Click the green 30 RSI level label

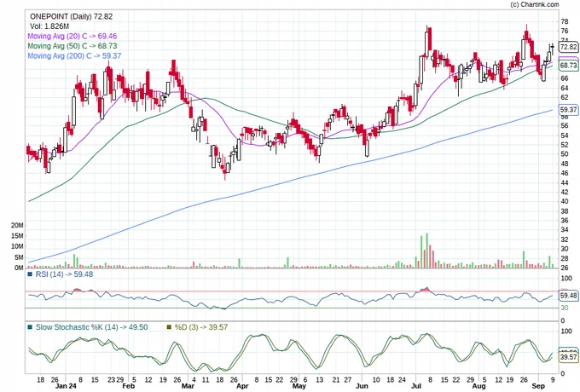tap(565, 308)
